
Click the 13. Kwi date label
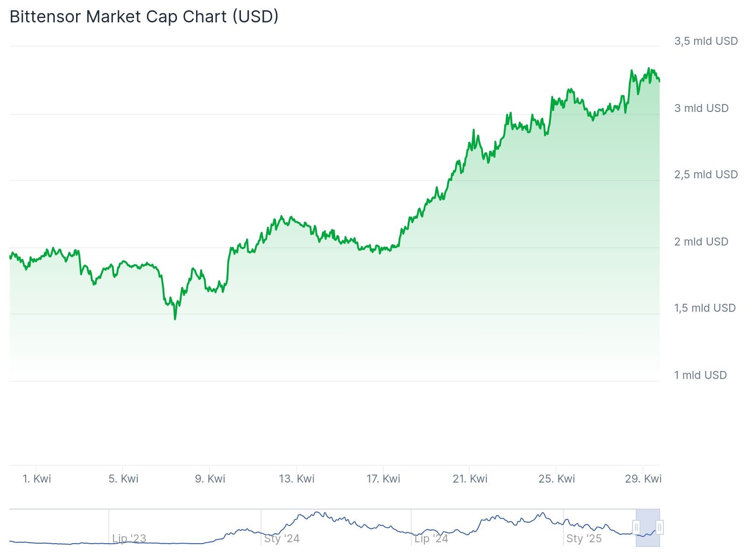click(296, 479)
